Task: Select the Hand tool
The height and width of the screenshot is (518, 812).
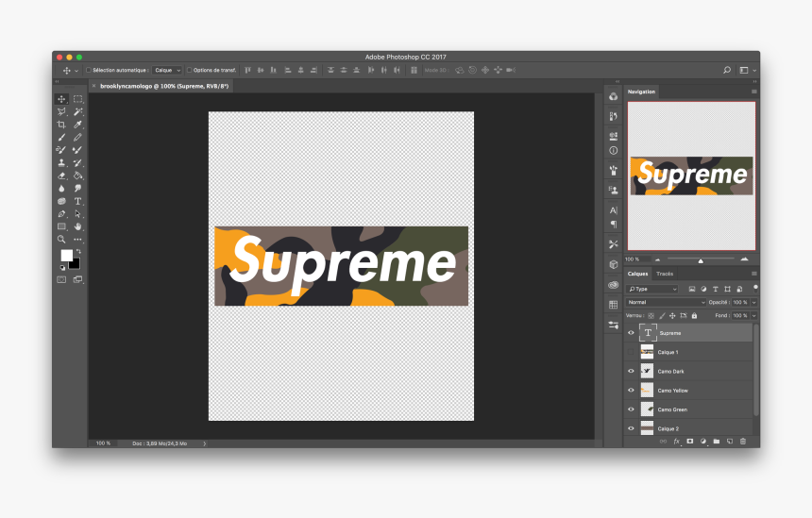Action: coord(77,226)
